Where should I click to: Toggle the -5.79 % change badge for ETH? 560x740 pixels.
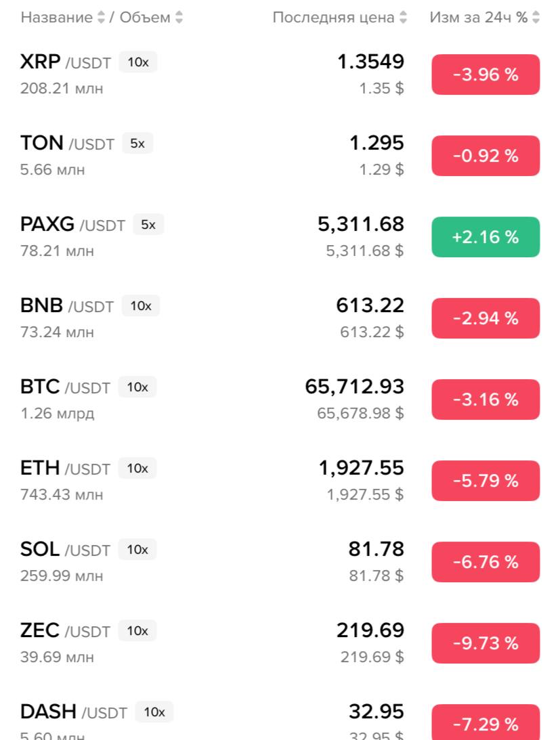[x=486, y=481]
